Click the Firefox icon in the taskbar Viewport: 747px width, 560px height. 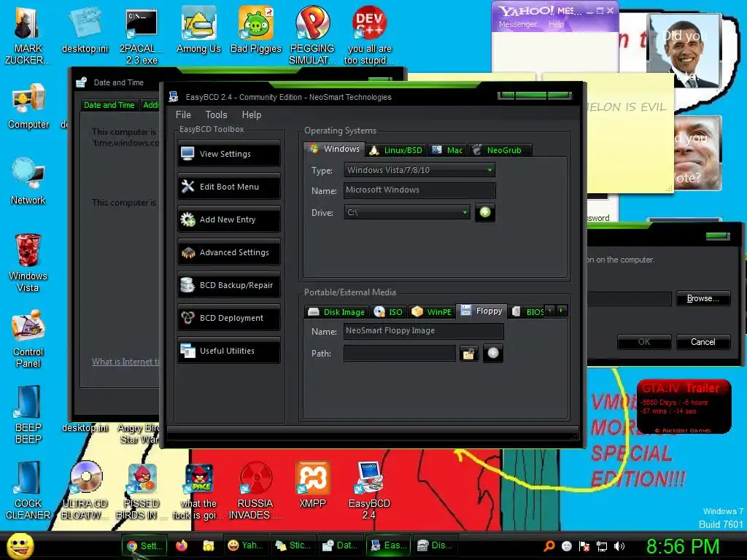click(x=182, y=545)
